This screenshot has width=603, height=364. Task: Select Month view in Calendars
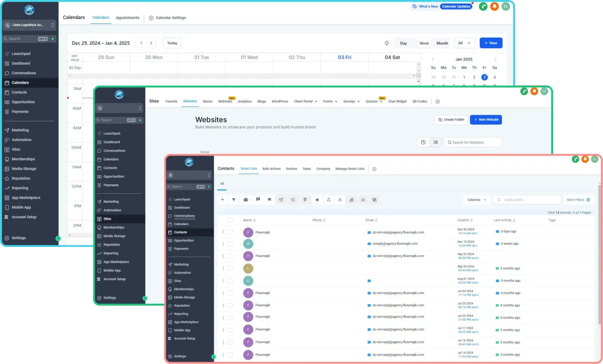click(442, 43)
